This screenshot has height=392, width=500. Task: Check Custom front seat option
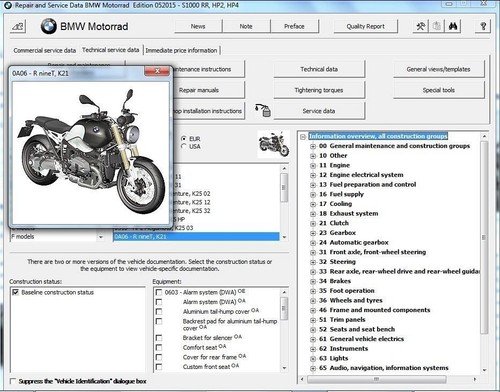(x=159, y=367)
